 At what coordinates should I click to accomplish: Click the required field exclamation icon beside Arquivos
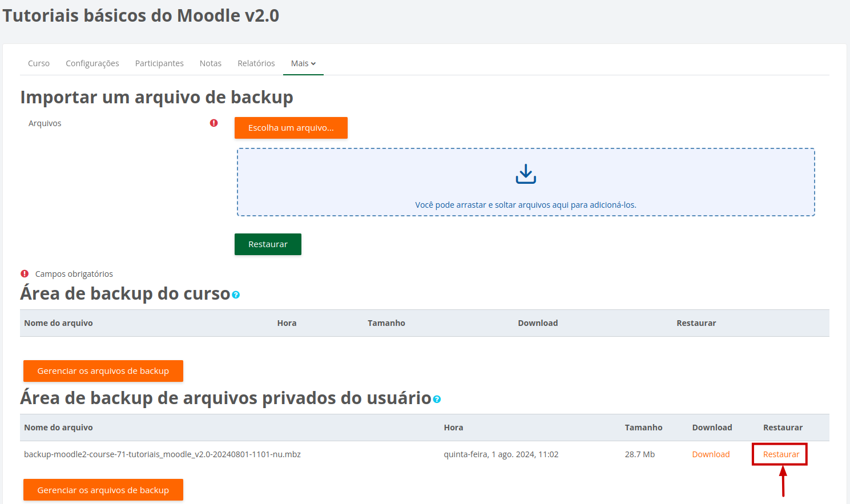click(x=213, y=123)
